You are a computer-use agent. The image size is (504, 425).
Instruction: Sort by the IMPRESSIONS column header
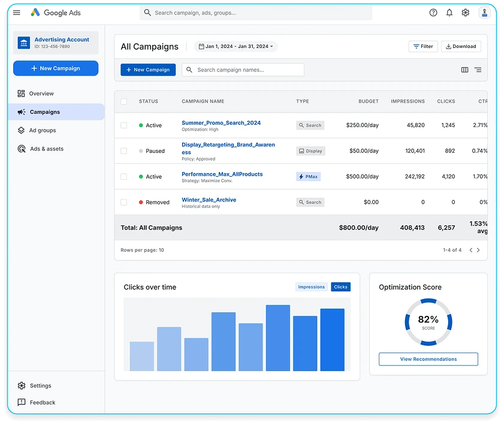pos(408,101)
